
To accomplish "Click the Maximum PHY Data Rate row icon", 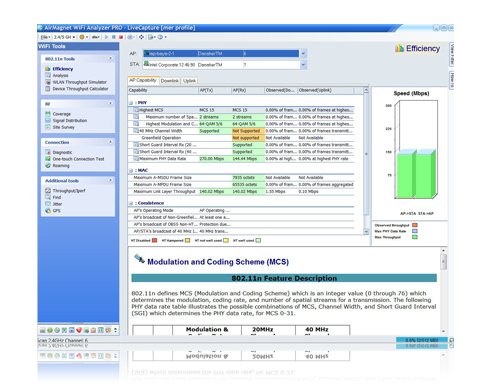I will [136, 159].
